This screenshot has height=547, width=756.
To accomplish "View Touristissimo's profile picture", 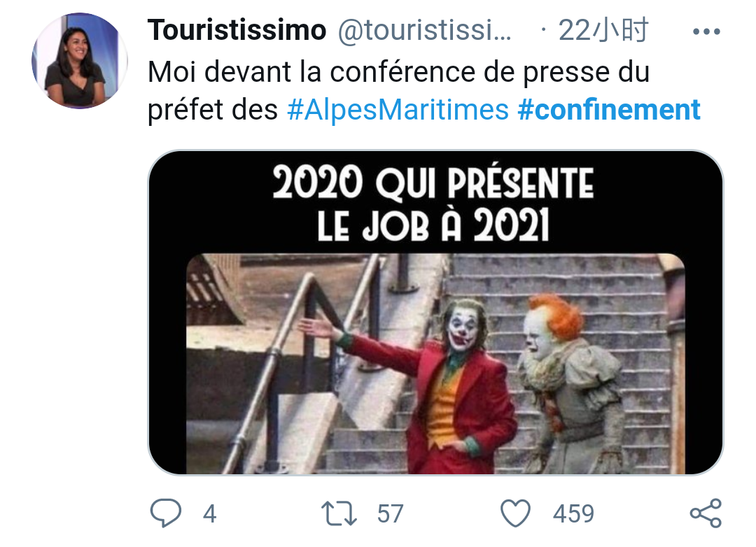I will pos(80,61).
